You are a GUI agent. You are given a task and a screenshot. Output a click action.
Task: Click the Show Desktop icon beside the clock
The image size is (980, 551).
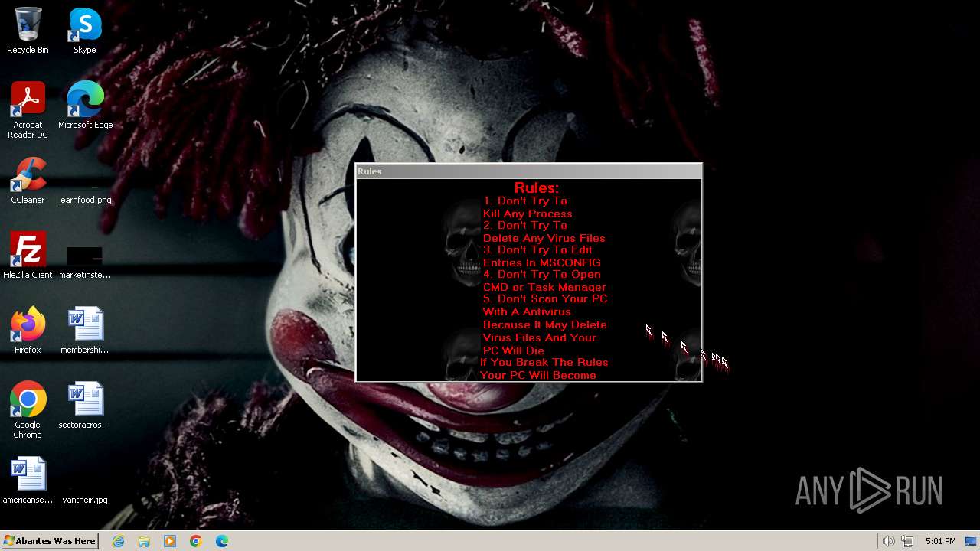971,541
